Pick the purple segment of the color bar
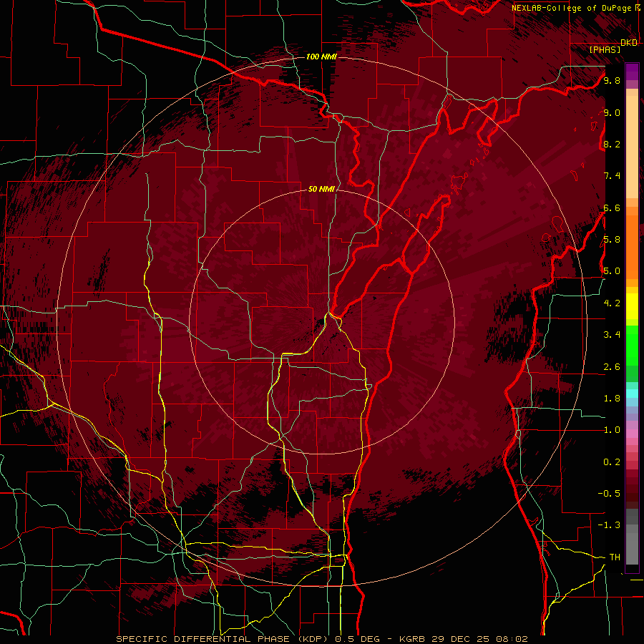644x644 pixels. point(632,72)
